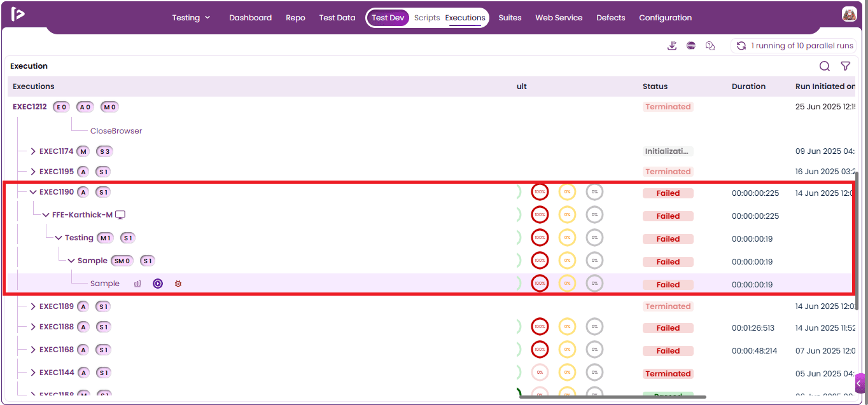Viewport: 868px width, 405px height.
Task: Click the globe icon in the toolbar
Action: tap(691, 46)
